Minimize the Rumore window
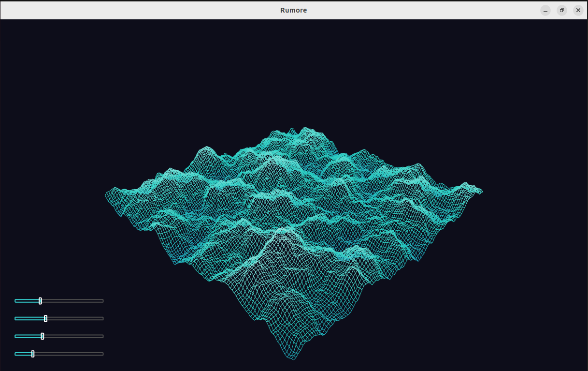Image resolution: width=588 pixels, height=371 pixels. pos(545,10)
